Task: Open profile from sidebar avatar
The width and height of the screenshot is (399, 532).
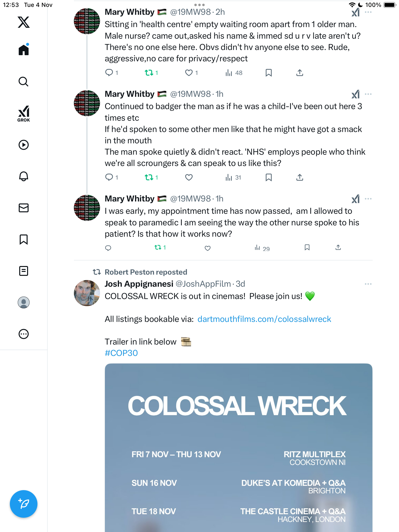Action: click(24, 302)
